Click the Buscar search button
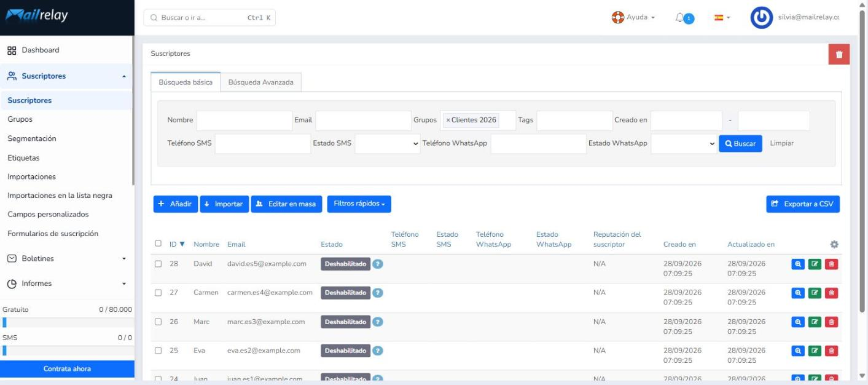 (740, 144)
